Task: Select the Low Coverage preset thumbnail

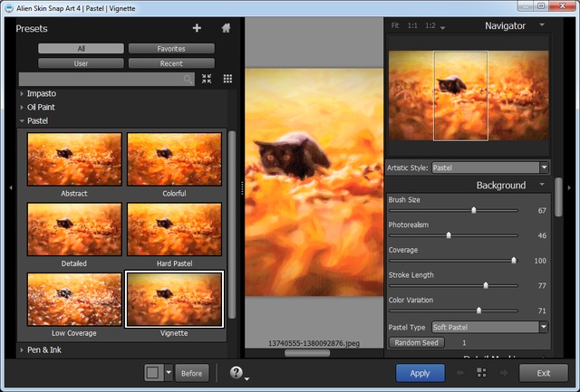Action: [x=74, y=300]
